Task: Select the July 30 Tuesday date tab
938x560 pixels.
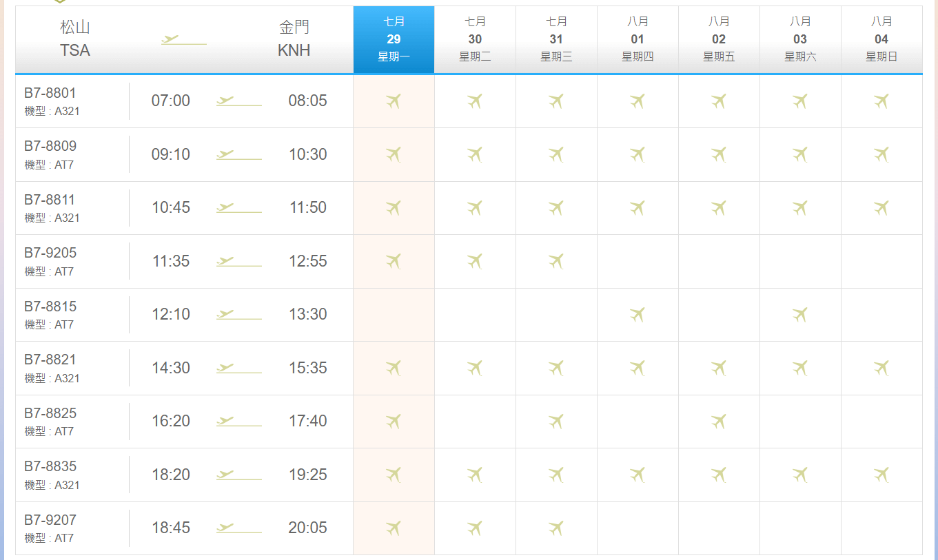Action: click(475, 39)
